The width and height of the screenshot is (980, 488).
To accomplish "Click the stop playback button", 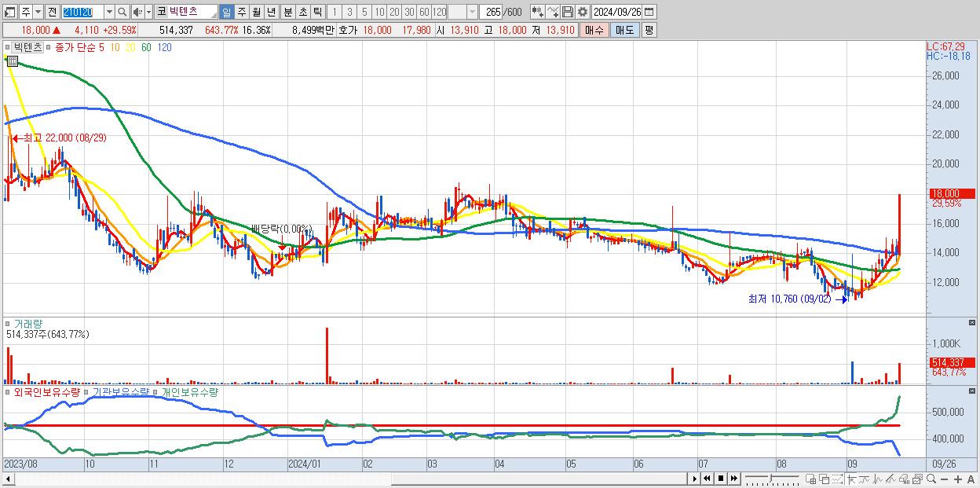I will tap(721, 479).
